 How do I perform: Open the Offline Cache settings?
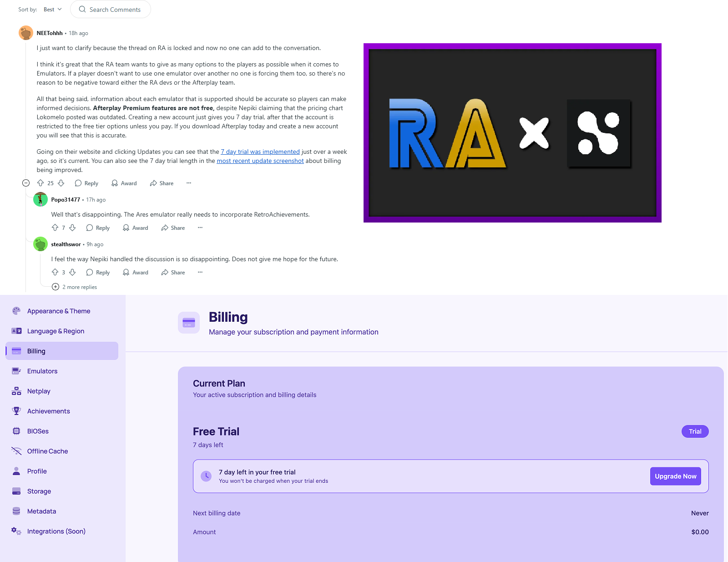pos(62,451)
